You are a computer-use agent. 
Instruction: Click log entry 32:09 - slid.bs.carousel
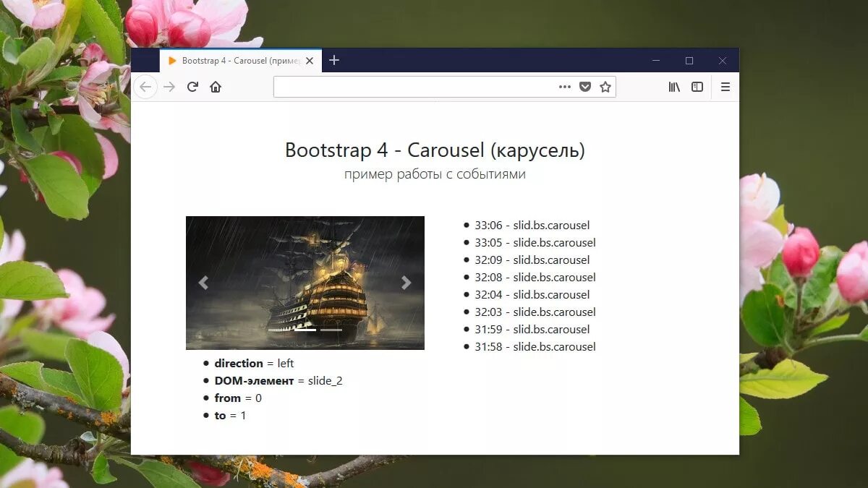click(x=532, y=260)
